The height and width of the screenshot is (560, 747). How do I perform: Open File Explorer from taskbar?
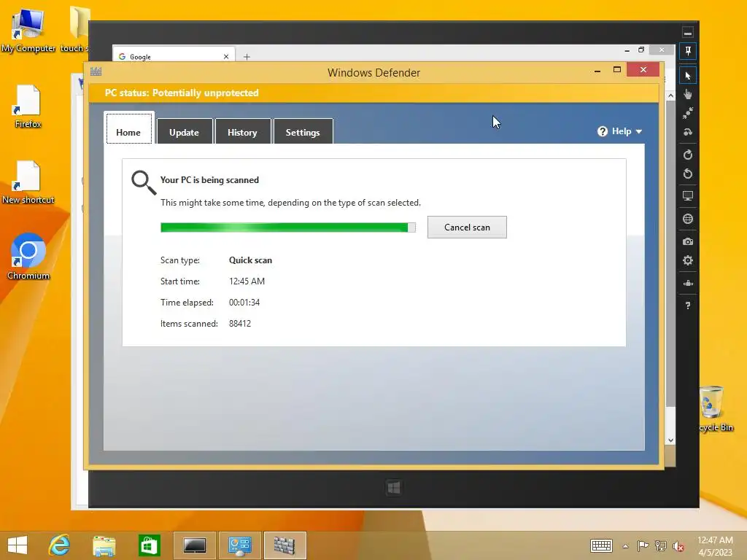coord(104,545)
